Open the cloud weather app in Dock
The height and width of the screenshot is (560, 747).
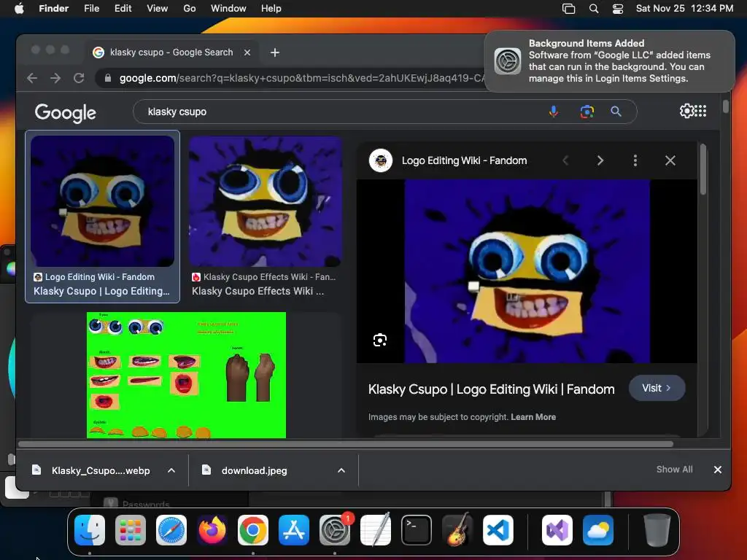(x=598, y=530)
